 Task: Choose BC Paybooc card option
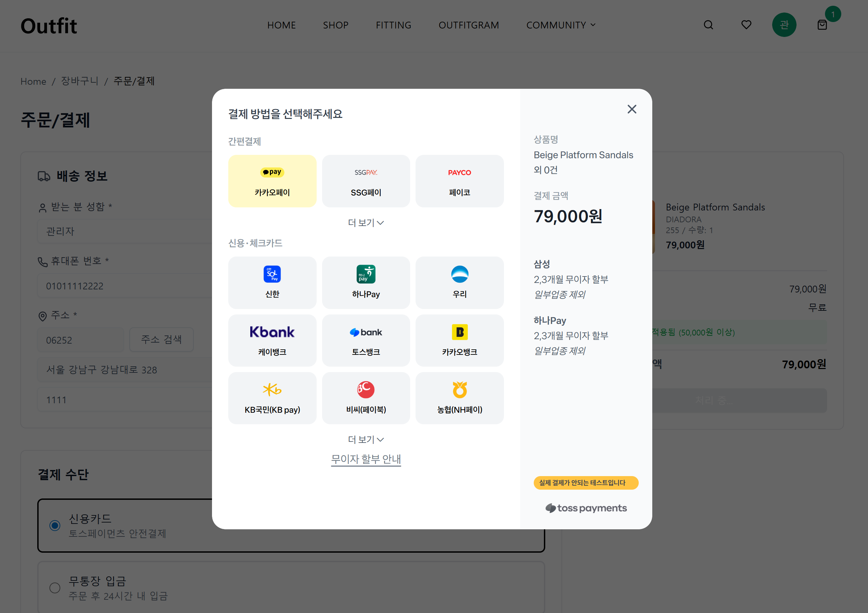coord(365,398)
